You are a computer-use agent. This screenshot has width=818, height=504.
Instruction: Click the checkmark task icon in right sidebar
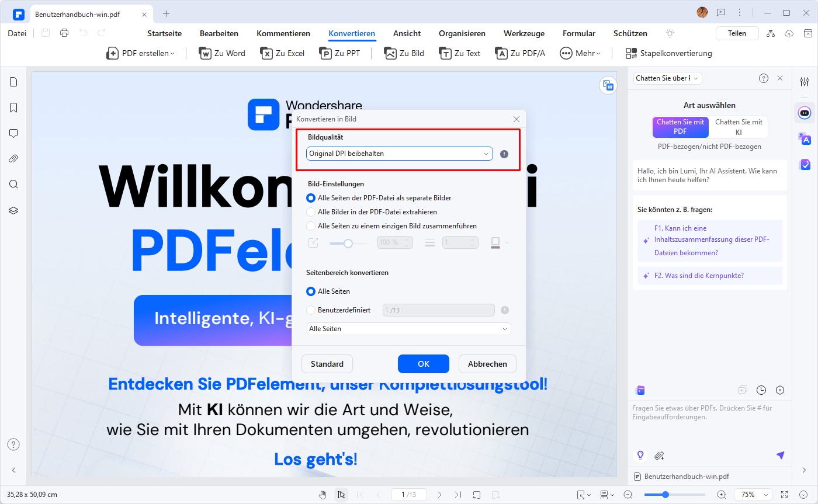click(805, 165)
